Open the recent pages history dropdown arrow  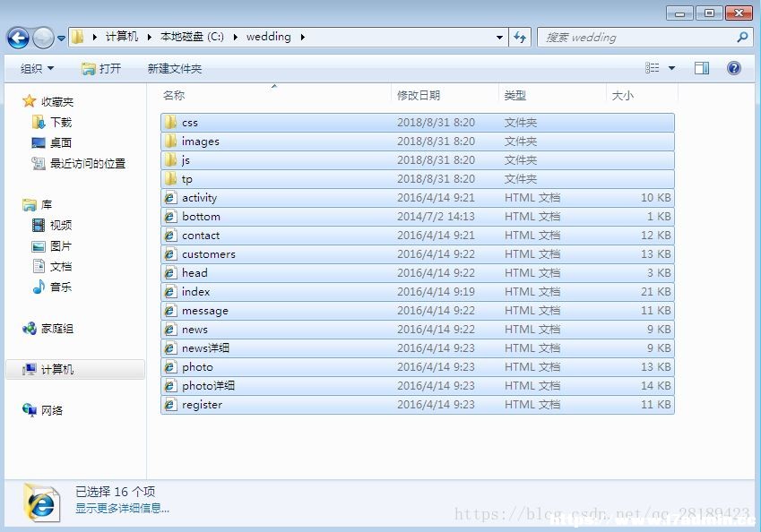coord(61,38)
